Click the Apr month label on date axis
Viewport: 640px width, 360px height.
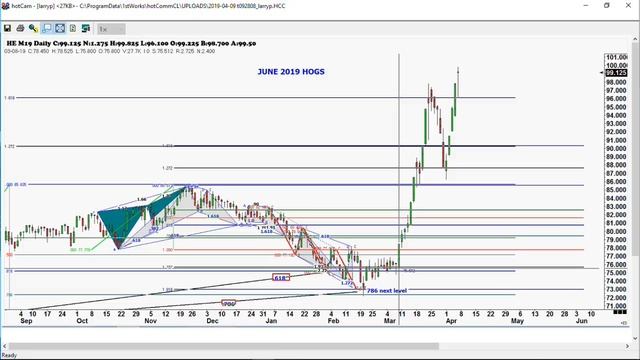point(451,321)
